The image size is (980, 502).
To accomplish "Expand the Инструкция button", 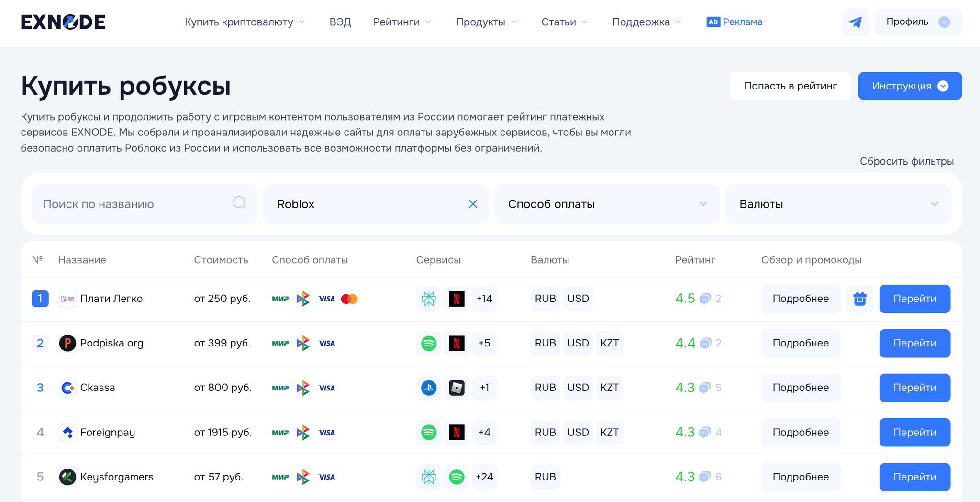I will click(x=909, y=86).
